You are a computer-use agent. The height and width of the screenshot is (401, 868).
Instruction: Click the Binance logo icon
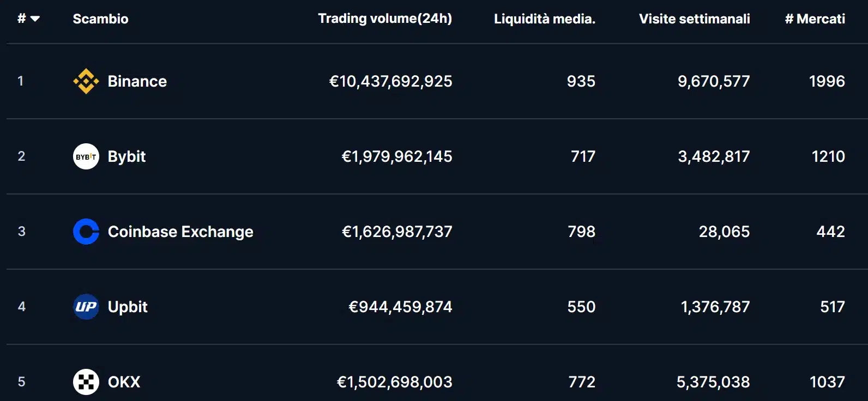[x=86, y=81]
